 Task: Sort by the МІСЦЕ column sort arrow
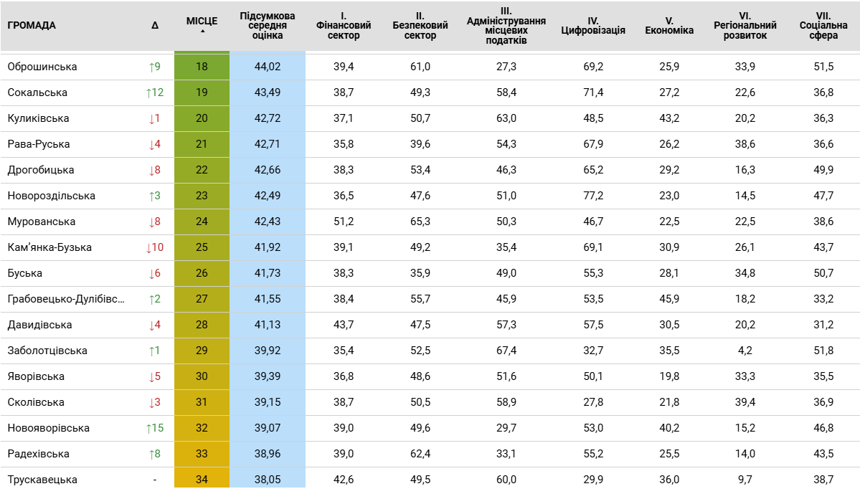(x=202, y=32)
